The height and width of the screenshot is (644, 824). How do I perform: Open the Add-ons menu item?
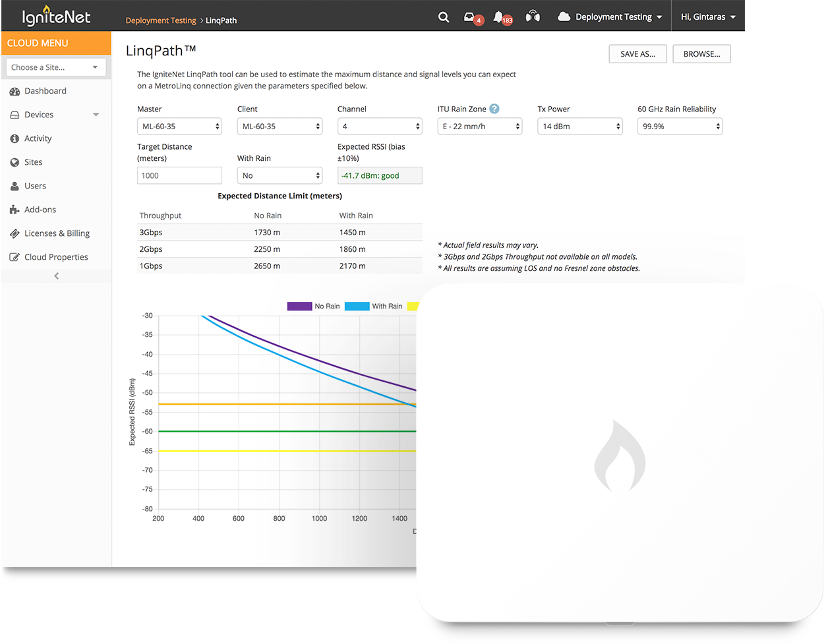40,210
